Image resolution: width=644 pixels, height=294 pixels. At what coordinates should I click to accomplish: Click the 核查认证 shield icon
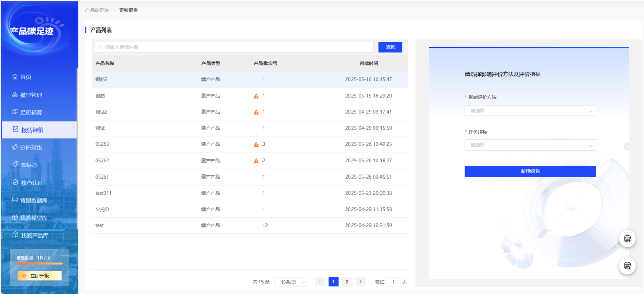(15, 183)
